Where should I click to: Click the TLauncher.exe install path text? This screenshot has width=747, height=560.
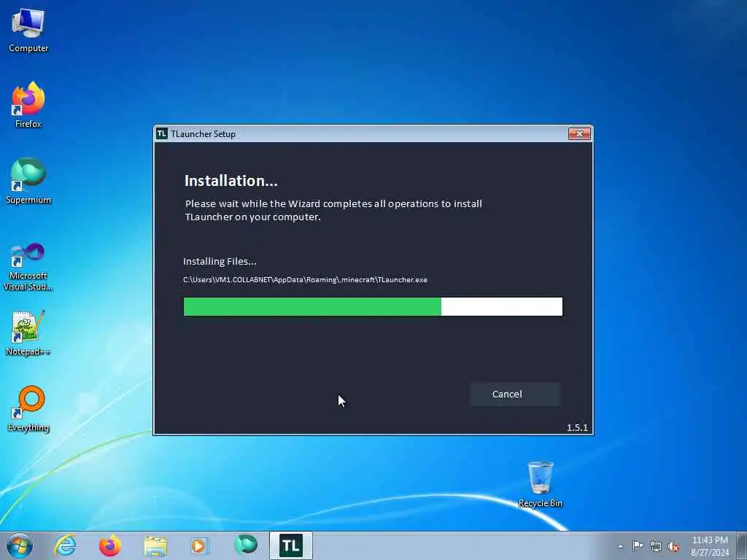coord(306,279)
